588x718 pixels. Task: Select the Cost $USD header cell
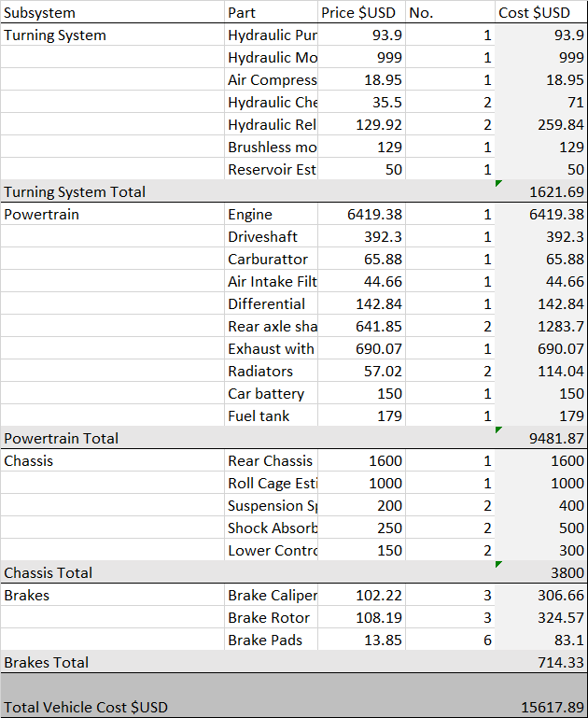point(541,12)
